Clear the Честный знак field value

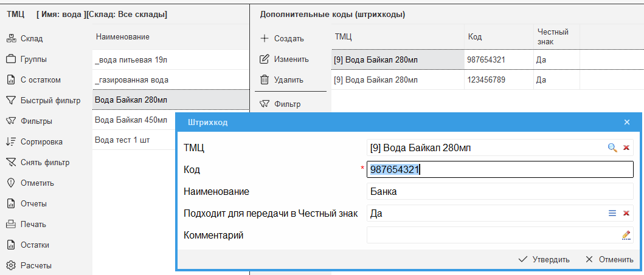pyautogui.click(x=626, y=213)
